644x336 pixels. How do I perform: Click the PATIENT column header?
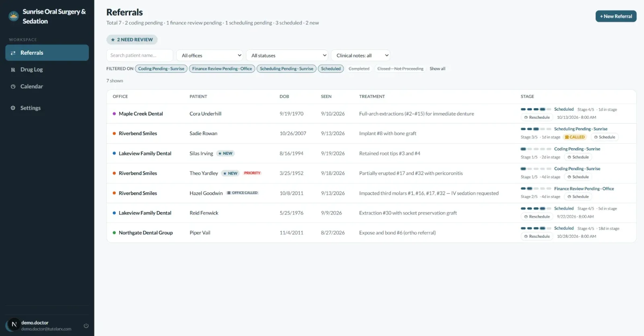pos(198,97)
